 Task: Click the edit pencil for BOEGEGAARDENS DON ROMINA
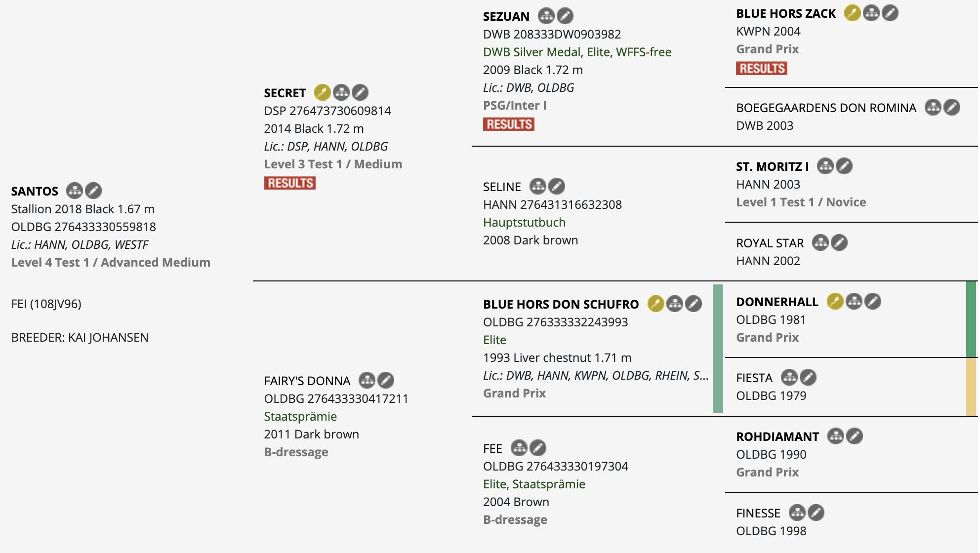click(x=952, y=107)
